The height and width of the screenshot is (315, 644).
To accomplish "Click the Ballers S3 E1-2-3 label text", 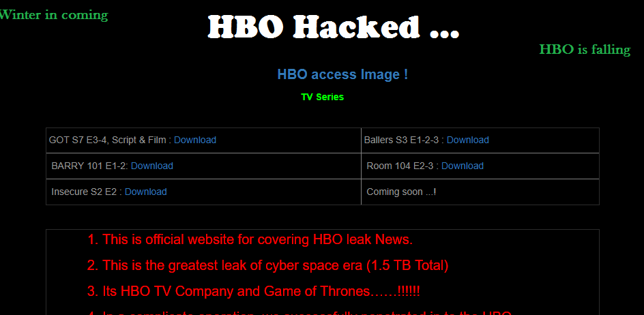I will click(404, 140).
